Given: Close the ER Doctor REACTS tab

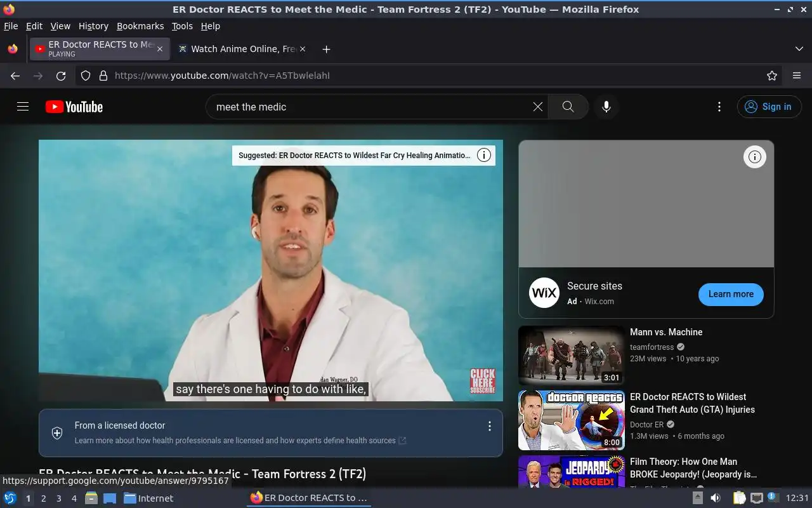Looking at the screenshot, I should pyautogui.click(x=160, y=49).
